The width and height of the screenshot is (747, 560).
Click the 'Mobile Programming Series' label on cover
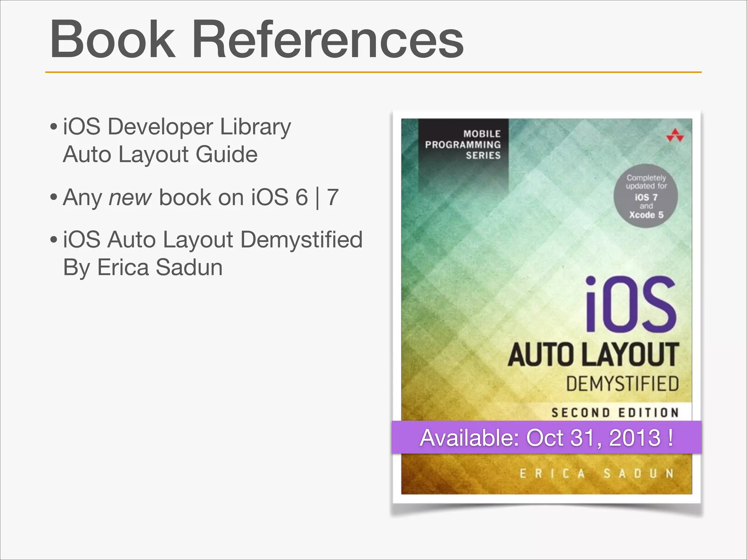coord(463,145)
